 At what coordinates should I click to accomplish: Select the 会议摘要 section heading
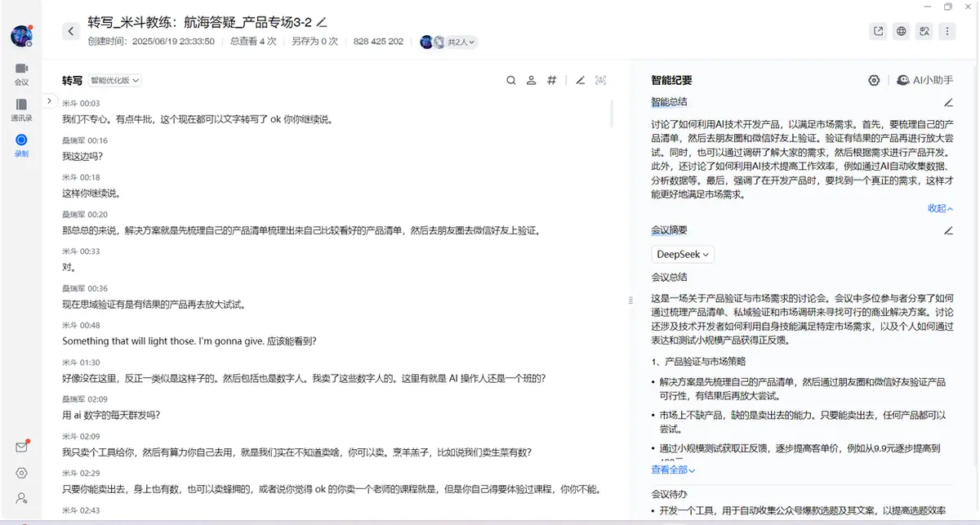pos(669,230)
